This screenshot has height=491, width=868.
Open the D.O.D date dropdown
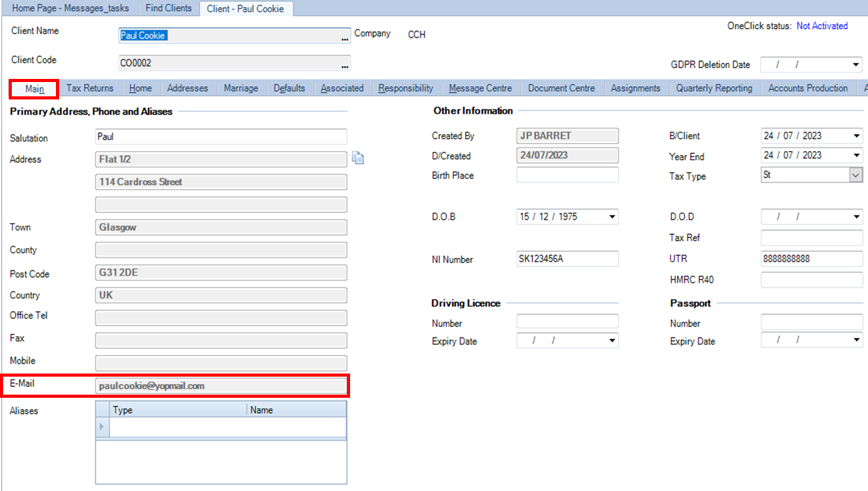coord(857,217)
